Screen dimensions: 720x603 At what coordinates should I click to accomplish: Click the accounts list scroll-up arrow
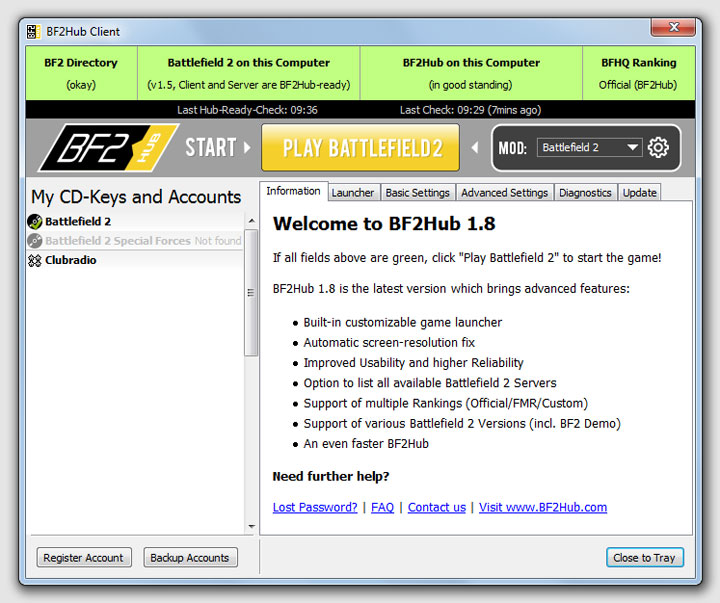251,221
